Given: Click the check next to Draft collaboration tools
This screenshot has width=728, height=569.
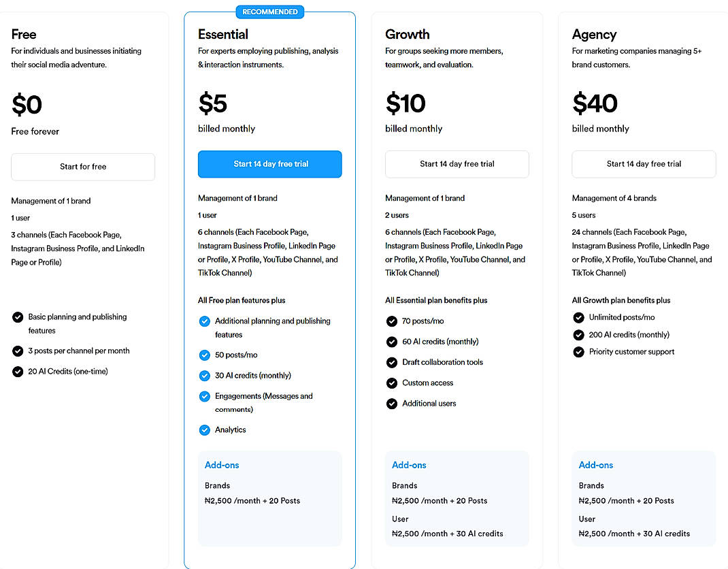Looking at the screenshot, I should coord(391,362).
